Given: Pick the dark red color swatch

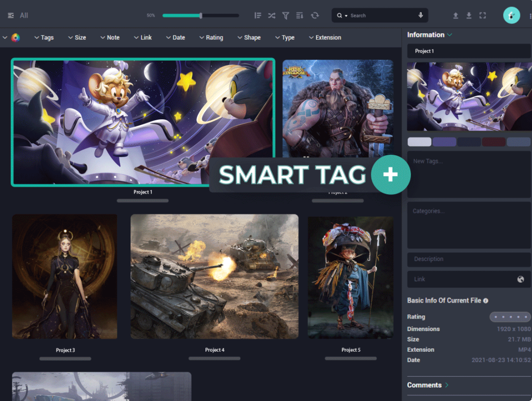Looking at the screenshot, I should [494, 142].
